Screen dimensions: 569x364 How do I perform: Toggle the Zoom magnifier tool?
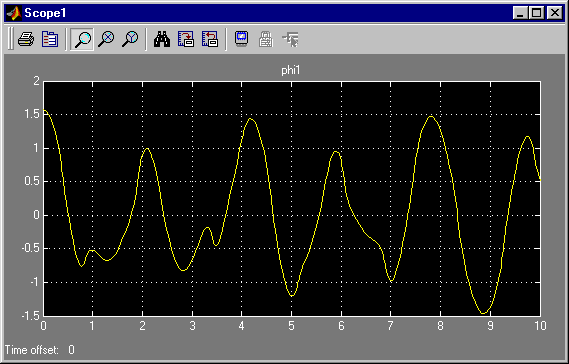click(x=82, y=39)
